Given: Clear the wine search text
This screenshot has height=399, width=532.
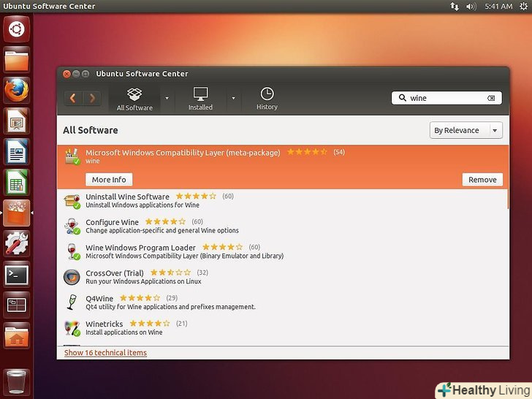Looking at the screenshot, I should click(491, 98).
